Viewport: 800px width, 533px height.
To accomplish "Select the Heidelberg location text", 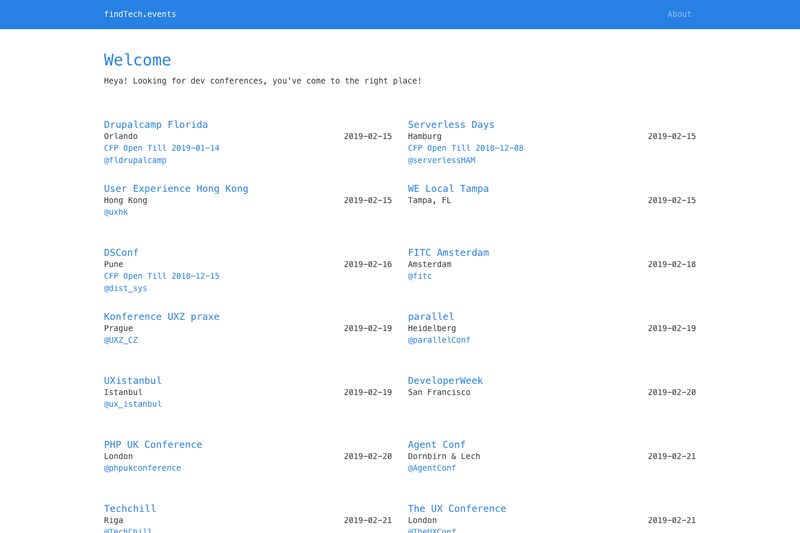I will (432, 328).
